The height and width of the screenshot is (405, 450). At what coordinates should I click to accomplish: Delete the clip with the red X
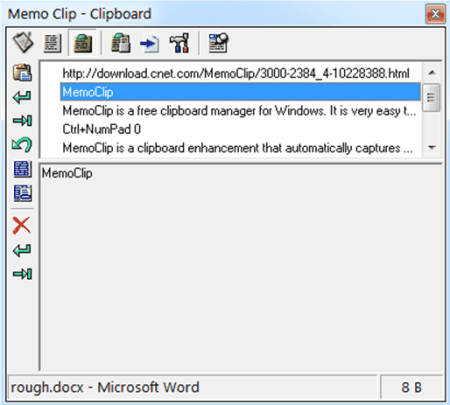pyautogui.click(x=22, y=225)
